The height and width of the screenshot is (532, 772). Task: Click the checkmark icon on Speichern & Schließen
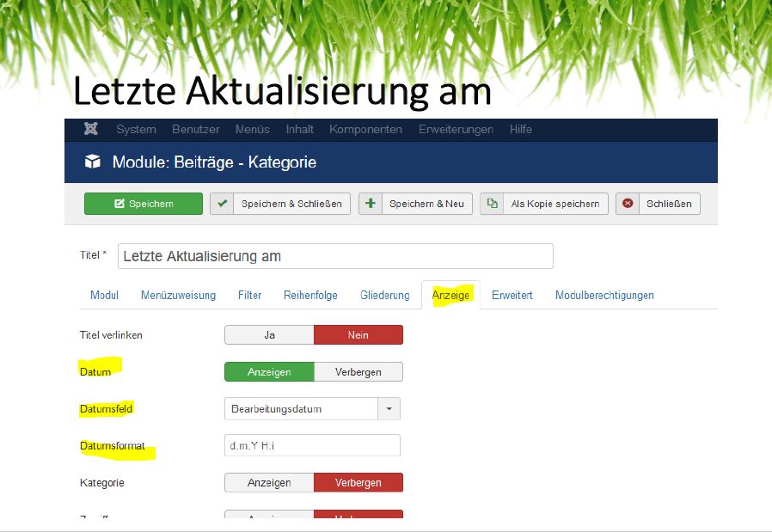coord(223,204)
